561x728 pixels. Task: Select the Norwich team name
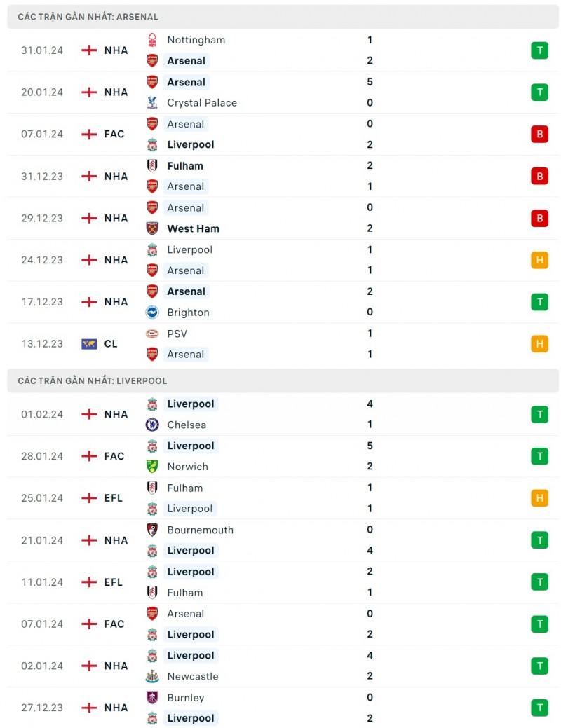(187, 467)
